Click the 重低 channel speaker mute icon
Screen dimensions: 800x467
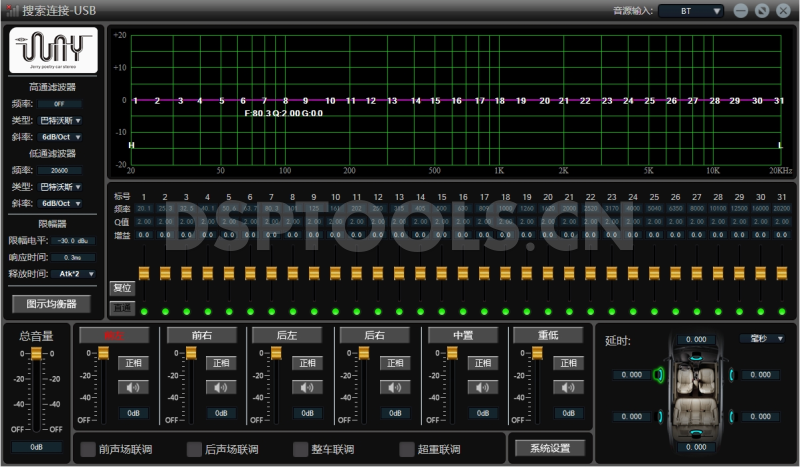pyautogui.click(x=568, y=387)
